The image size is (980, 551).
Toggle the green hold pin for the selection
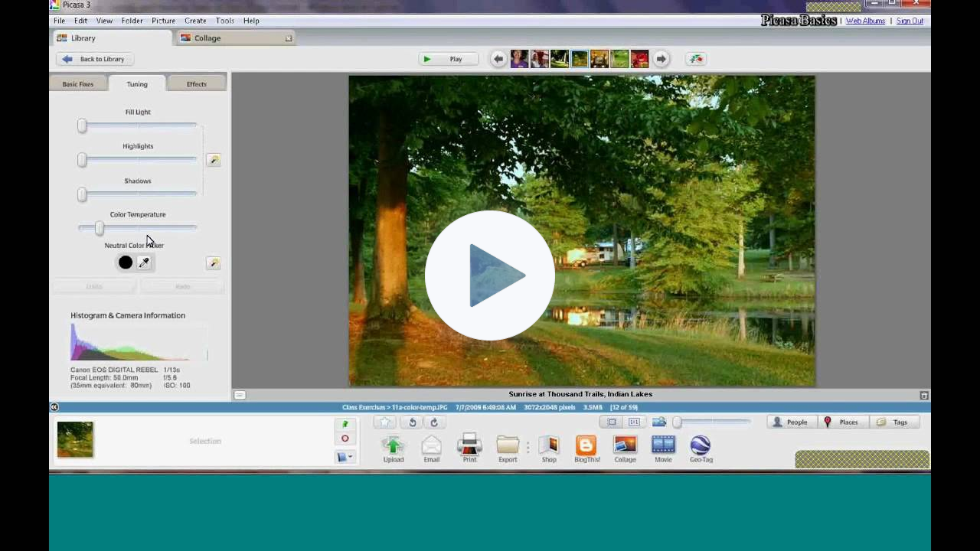click(345, 423)
